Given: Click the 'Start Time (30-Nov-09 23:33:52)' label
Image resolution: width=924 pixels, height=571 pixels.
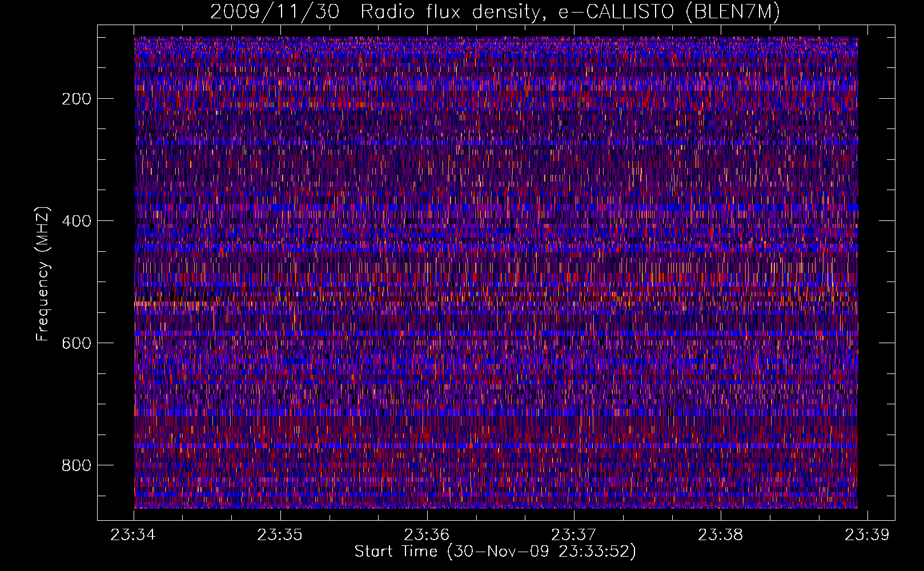Looking at the screenshot, I should point(495,552).
